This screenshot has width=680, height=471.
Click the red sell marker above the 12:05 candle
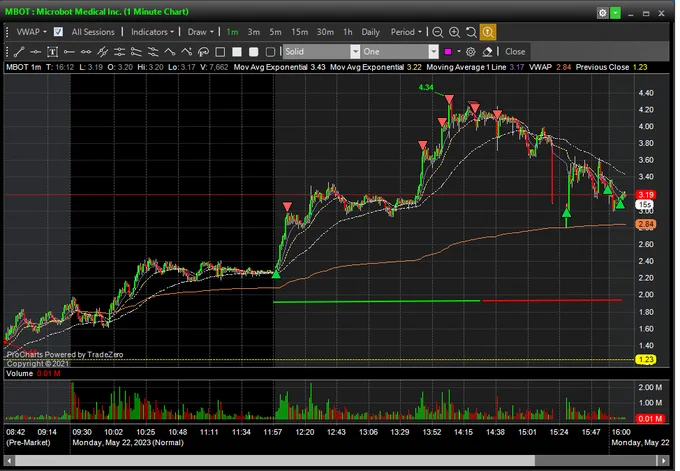287,206
